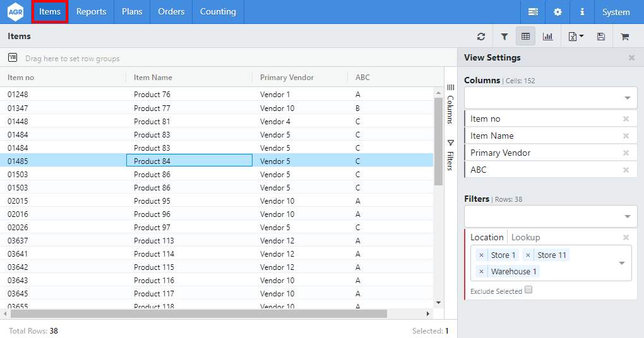Click the AGR logo icon
The width and height of the screenshot is (644, 338).
(x=15, y=12)
